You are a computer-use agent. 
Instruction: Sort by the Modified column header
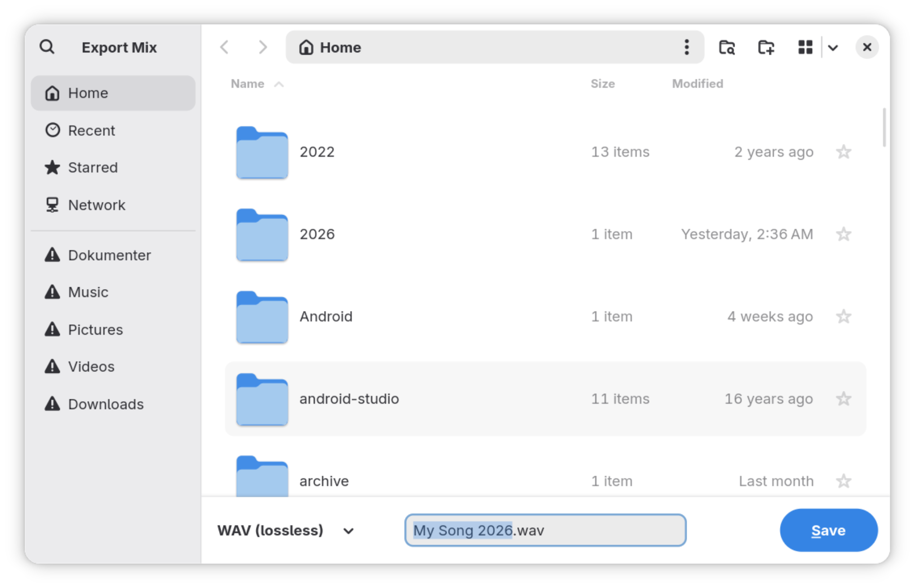(x=697, y=84)
